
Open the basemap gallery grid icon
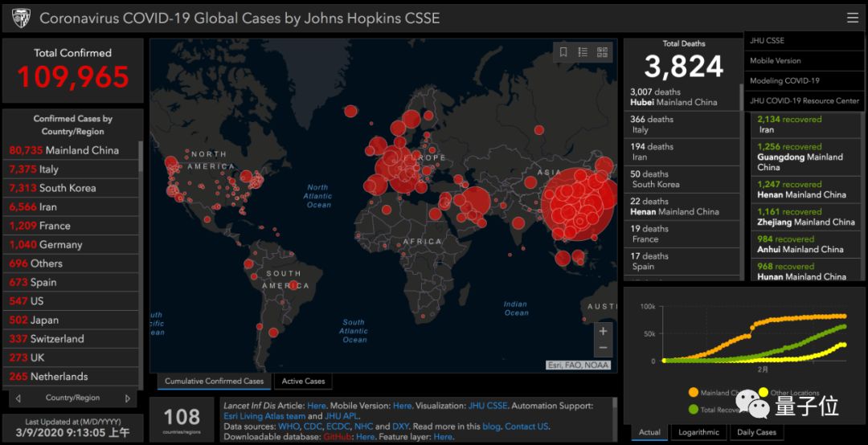point(602,52)
